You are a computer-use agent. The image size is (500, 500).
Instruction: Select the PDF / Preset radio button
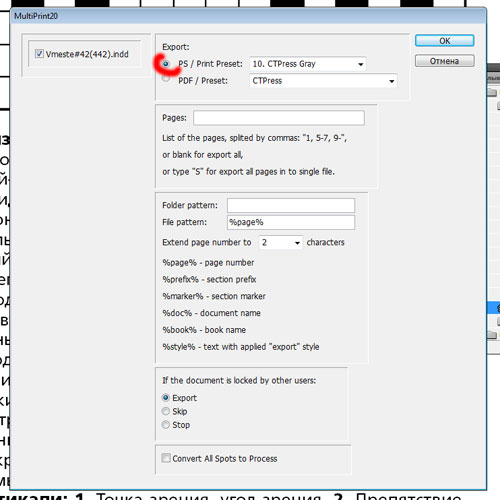166,79
